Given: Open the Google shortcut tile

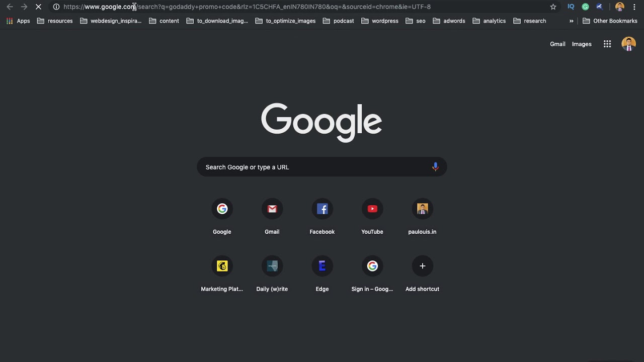Looking at the screenshot, I should coord(222,218).
